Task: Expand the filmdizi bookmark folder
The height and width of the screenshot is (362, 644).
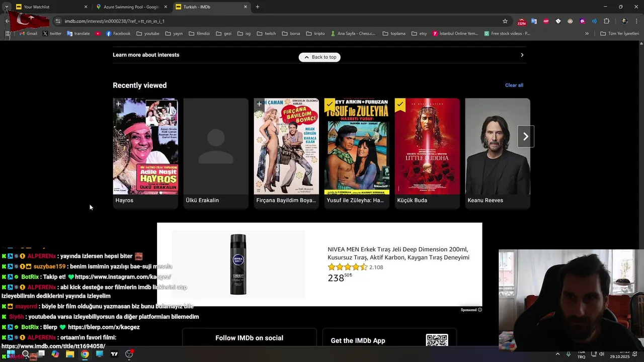Action: click(199, 34)
